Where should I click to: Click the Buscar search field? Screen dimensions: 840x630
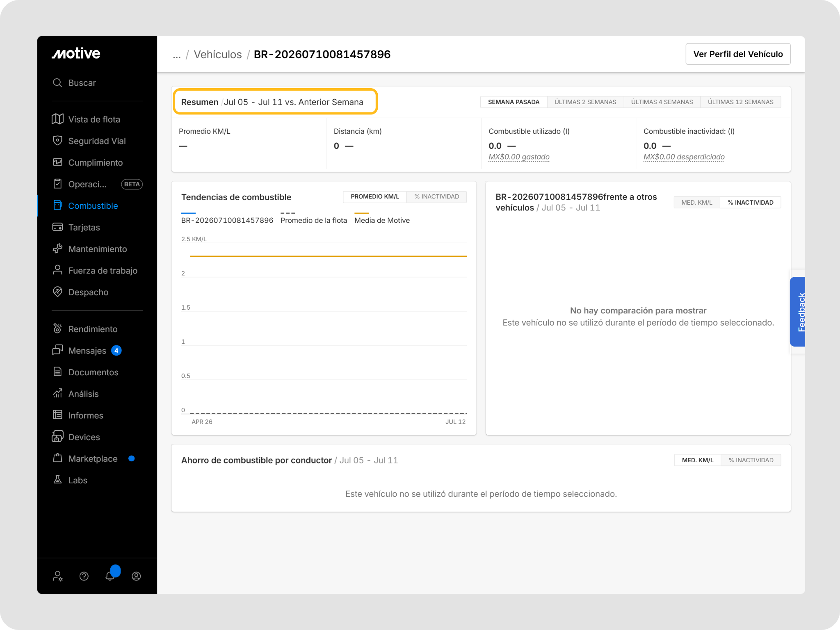click(97, 83)
